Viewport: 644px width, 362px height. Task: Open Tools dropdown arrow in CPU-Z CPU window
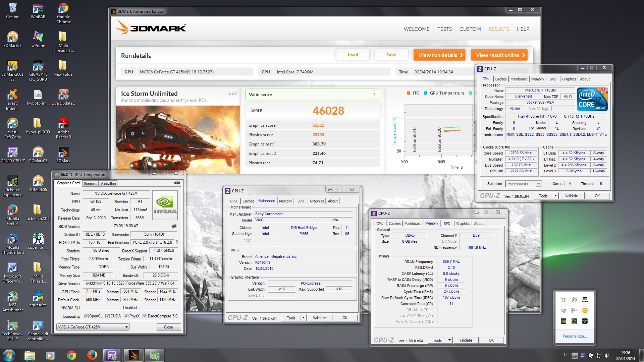click(555, 196)
